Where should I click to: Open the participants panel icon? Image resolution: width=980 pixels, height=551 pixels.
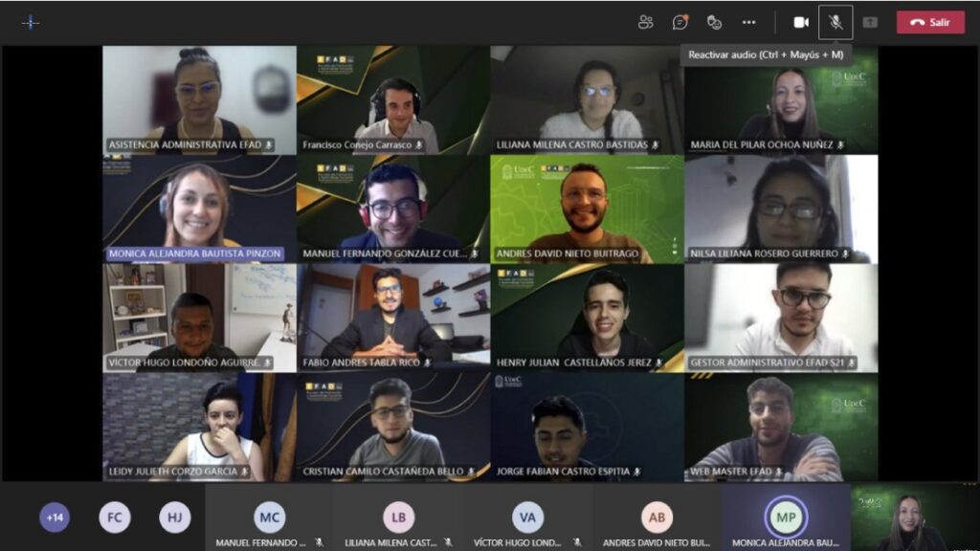(x=646, y=23)
